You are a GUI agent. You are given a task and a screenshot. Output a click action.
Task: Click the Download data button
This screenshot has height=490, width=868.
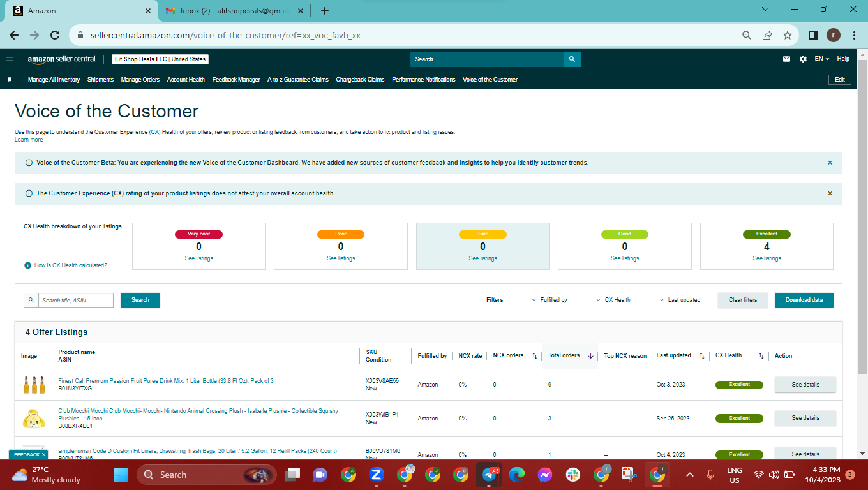point(804,300)
